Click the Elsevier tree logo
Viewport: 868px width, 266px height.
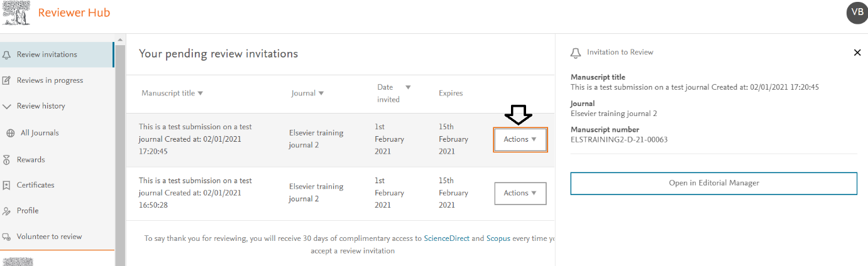pyautogui.click(x=15, y=13)
